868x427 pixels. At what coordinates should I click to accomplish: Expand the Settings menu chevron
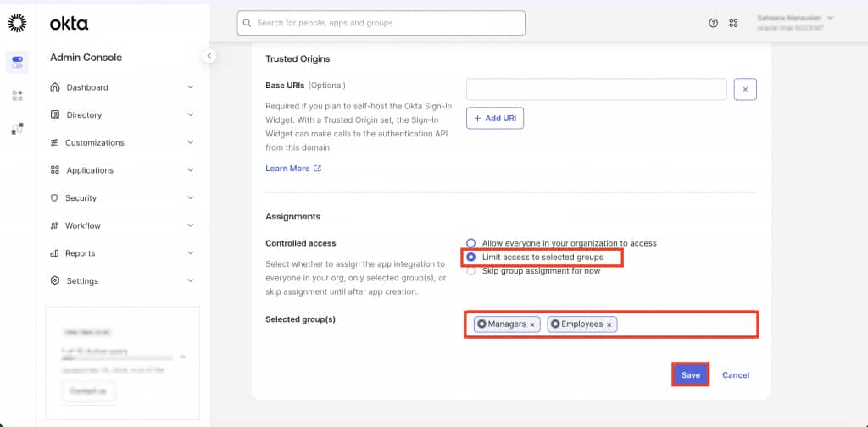coord(191,281)
